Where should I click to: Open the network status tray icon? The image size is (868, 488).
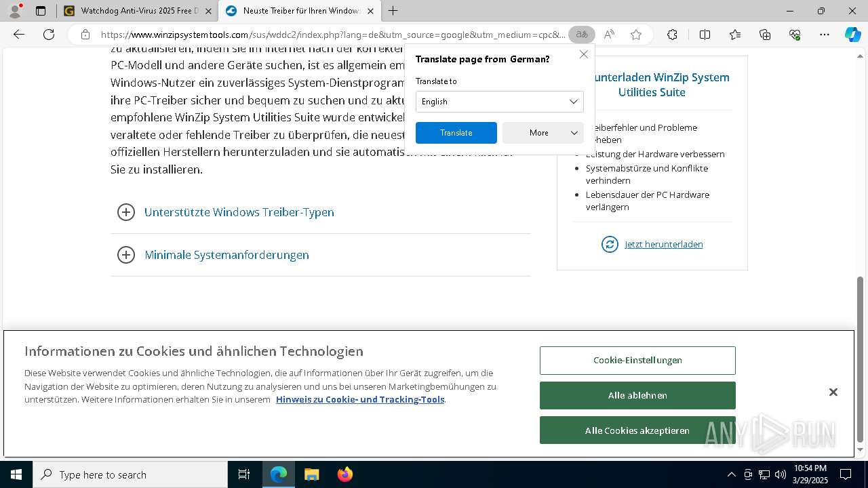764,474
